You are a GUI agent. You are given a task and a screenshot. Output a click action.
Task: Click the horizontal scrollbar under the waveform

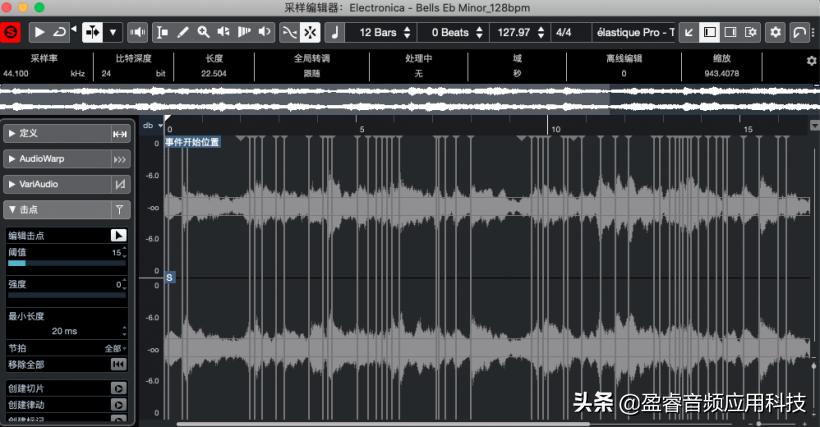click(383, 424)
